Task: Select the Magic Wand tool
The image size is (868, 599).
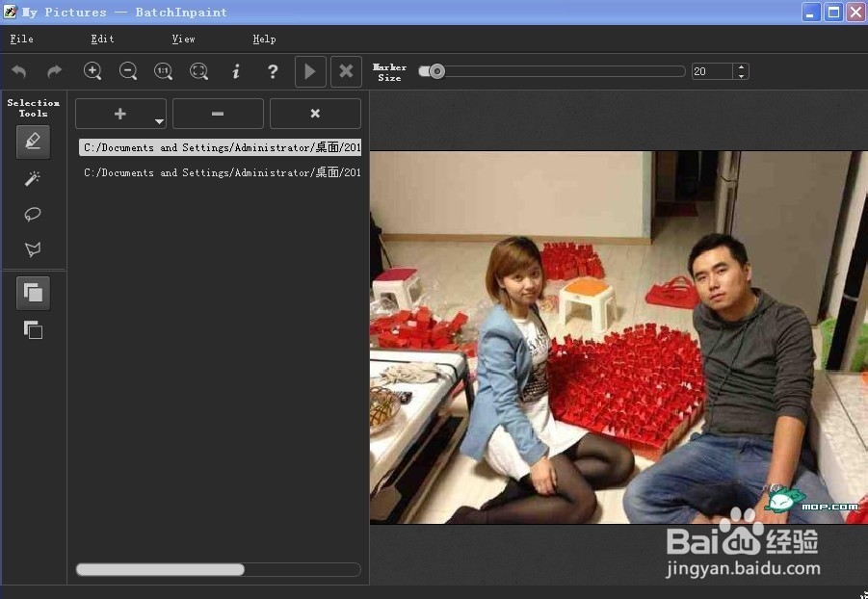Action: click(x=33, y=178)
